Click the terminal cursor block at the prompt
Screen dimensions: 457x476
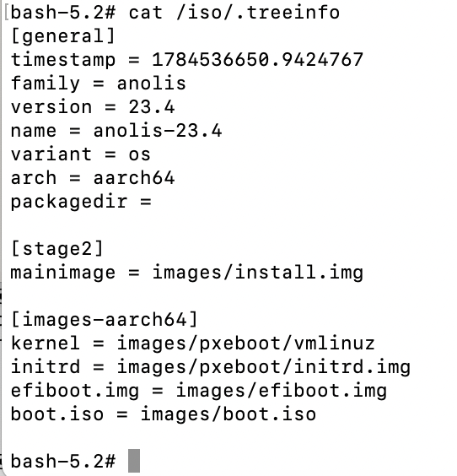click(x=134, y=461)
